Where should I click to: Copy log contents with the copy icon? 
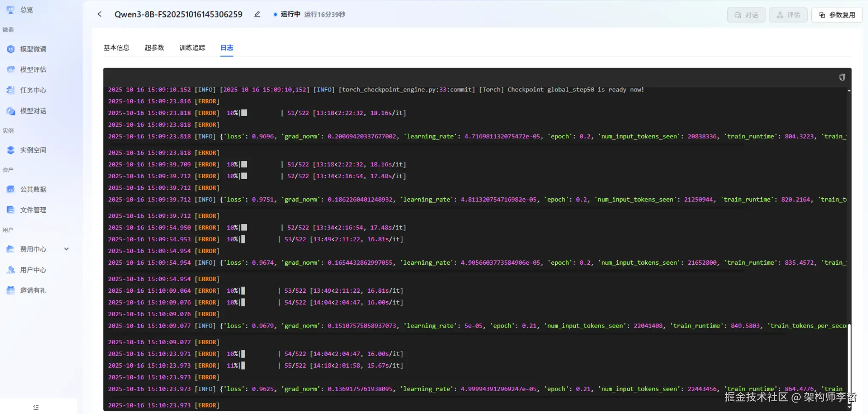(x=842, y=77)
